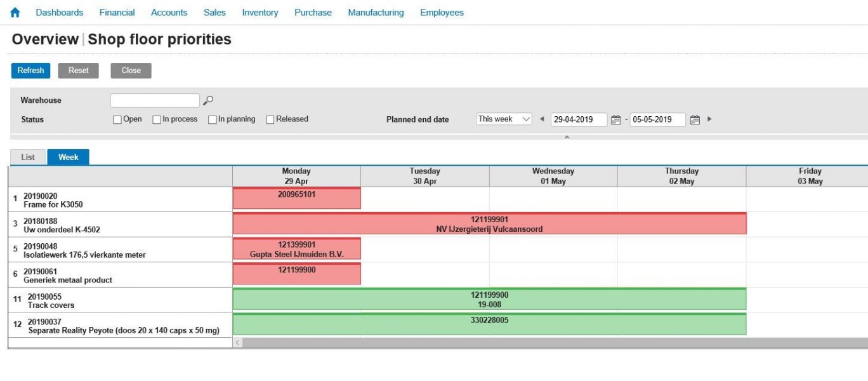Click the Home icon in navigation bar
Screen dimensions: 868x381
pos(15,13)
